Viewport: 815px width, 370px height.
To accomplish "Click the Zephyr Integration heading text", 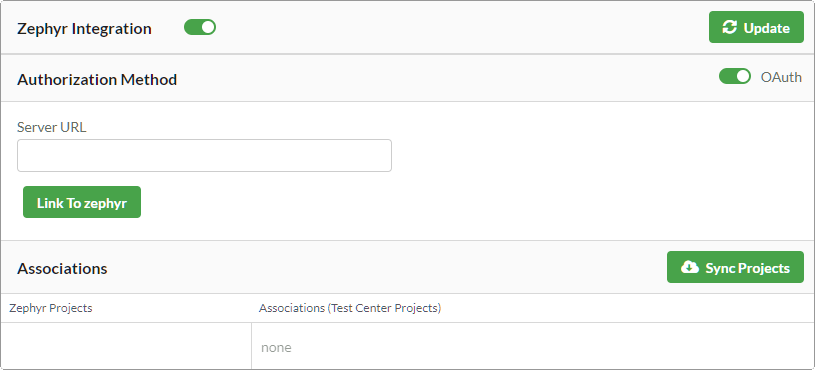I will (84, 29).
